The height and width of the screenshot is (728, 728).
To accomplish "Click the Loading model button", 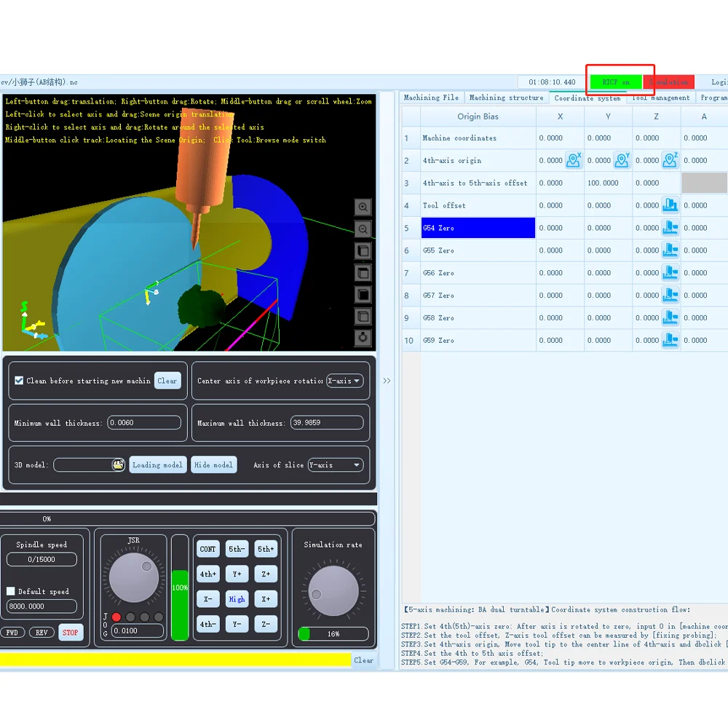I will tap(157, 464).
